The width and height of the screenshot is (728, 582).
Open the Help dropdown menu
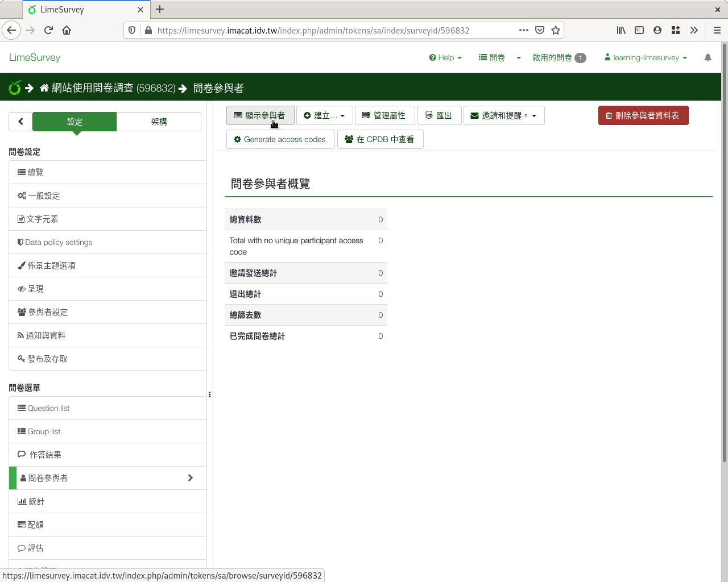[x=445, y=57]
